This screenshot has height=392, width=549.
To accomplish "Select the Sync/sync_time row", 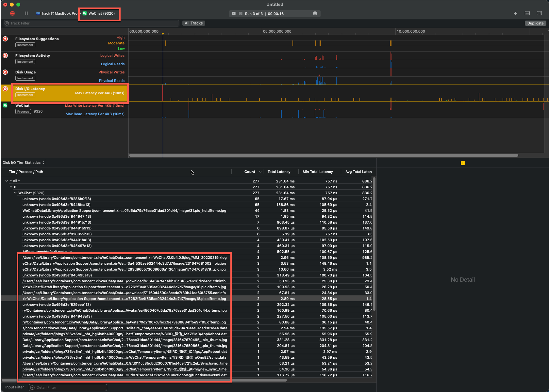I will point(187,363).
